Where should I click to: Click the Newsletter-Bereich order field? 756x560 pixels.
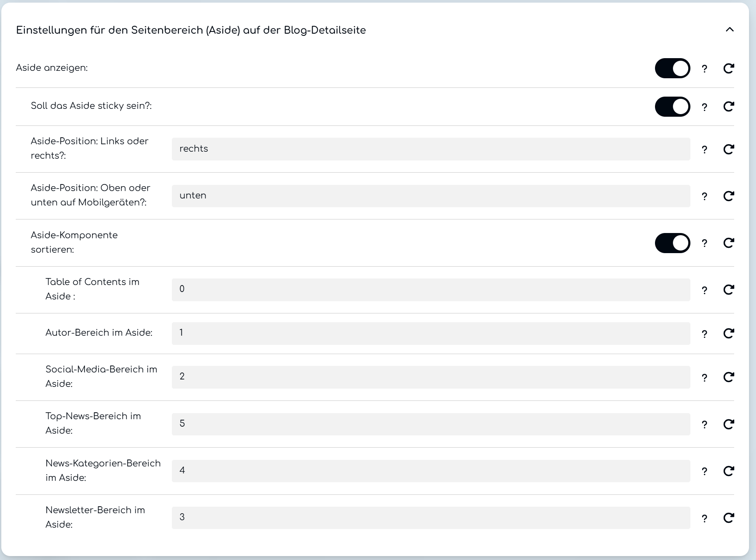(431, 518)
